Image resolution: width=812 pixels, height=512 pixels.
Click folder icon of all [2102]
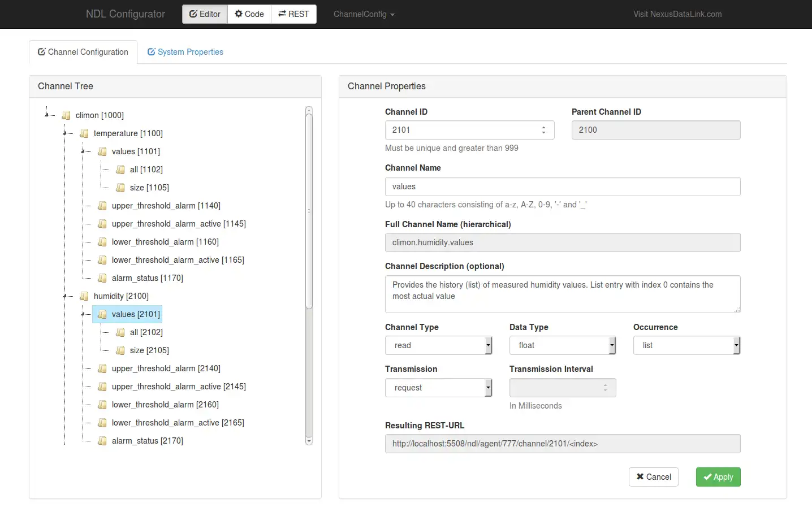pos(120,332)
